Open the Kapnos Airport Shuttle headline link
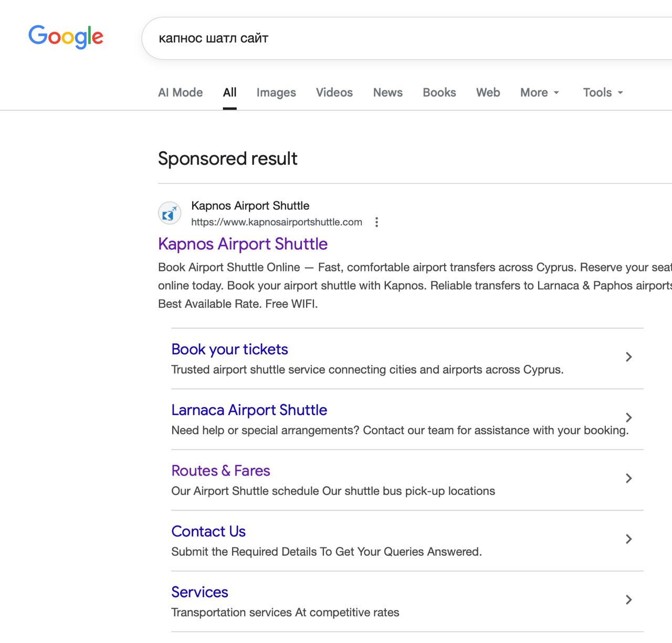 coord(243,244)
